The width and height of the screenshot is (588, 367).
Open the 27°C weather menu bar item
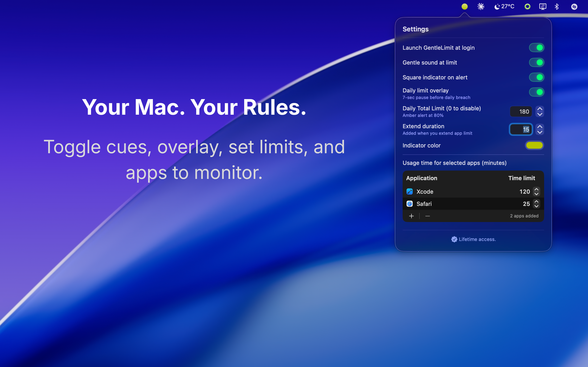tap(504, 7)
